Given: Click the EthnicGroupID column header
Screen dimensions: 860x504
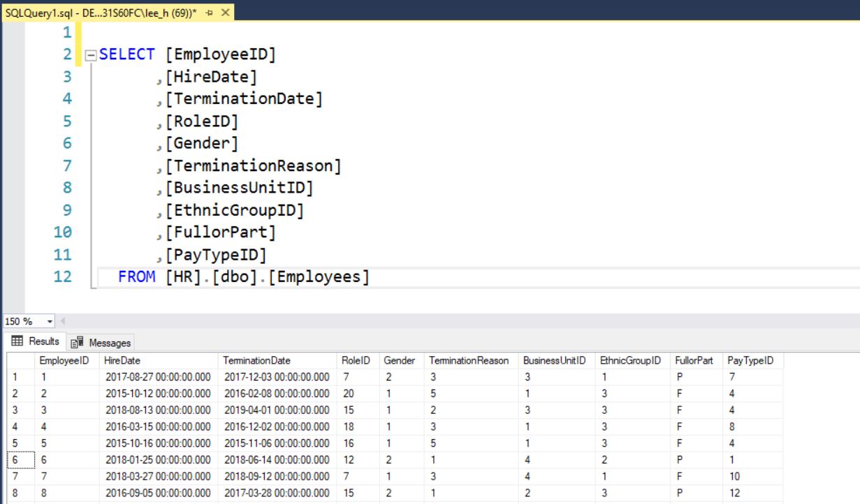Looking at the screenshot, I should coord(632,361).
